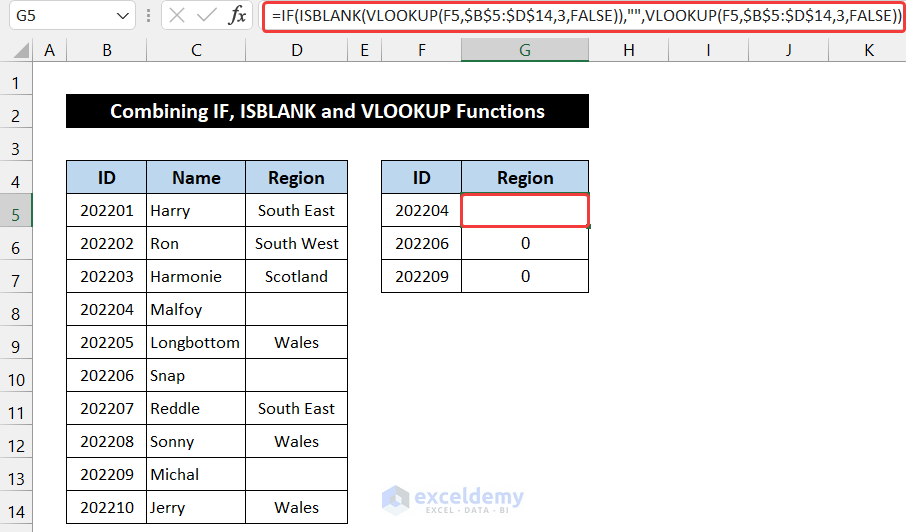Click the Insert Function fx icon
Image resolution: width=906 pixels, height=532 pixels.
point(237,15)
